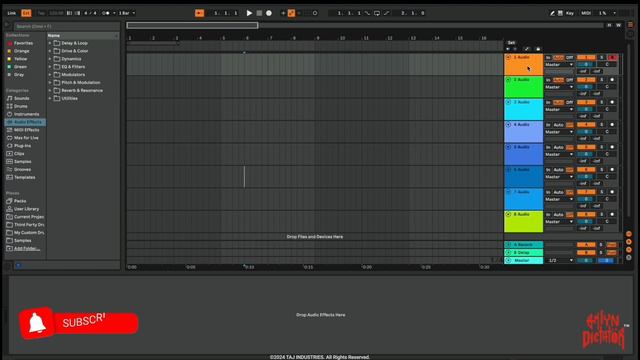Open the Max for Live category
Image resolution: width=640 pixels, height=360 pixels.
pyautogui.click(x=26, y=138)
